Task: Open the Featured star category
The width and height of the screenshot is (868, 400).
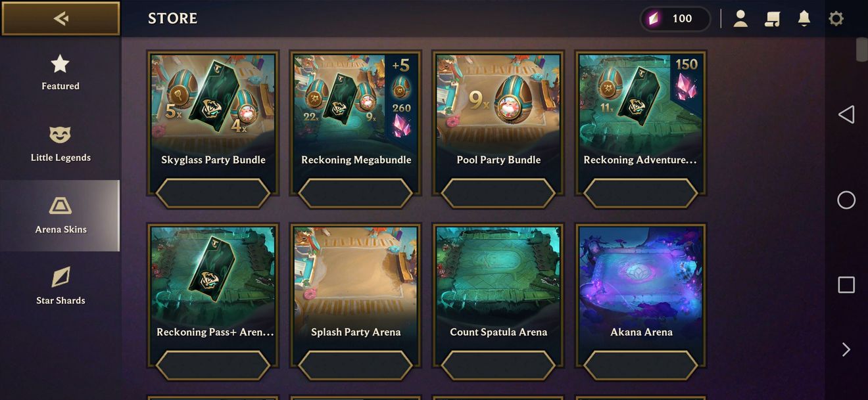Action: pyautogui.click(x=60, y=72)
